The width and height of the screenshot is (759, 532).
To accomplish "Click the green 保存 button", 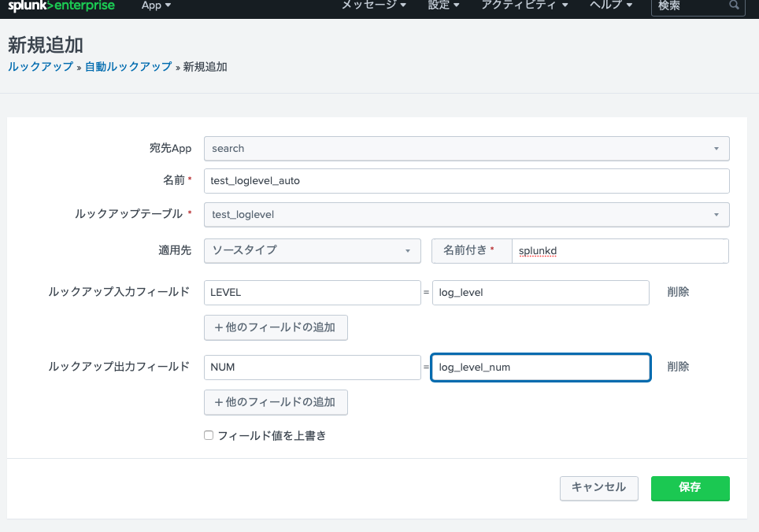I will [x=690, y=488].
